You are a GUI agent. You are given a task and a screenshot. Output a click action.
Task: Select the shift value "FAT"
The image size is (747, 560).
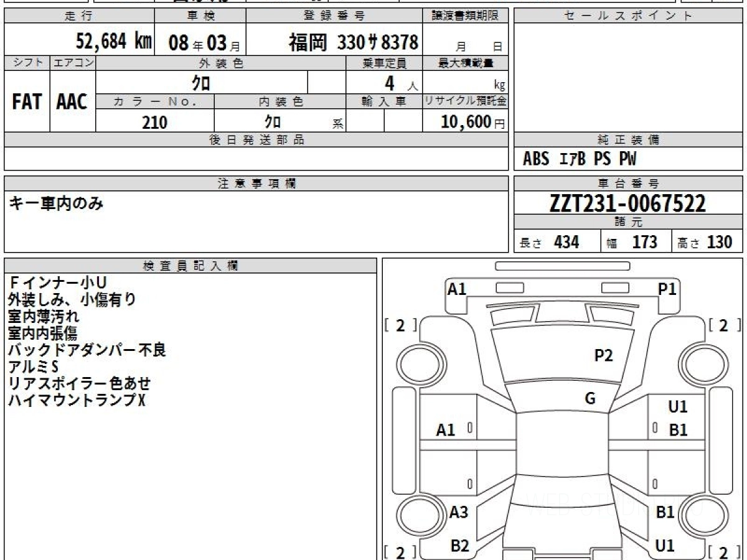point(27,103)
